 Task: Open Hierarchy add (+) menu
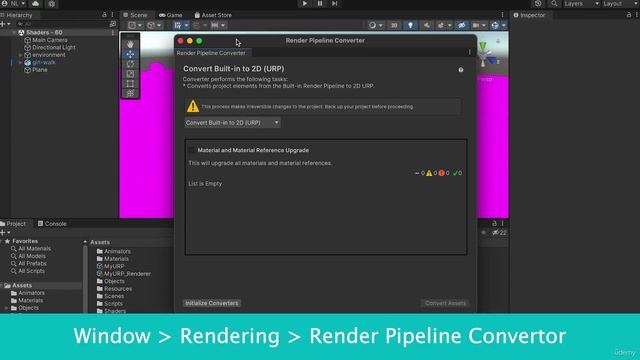tap(5, 24)
